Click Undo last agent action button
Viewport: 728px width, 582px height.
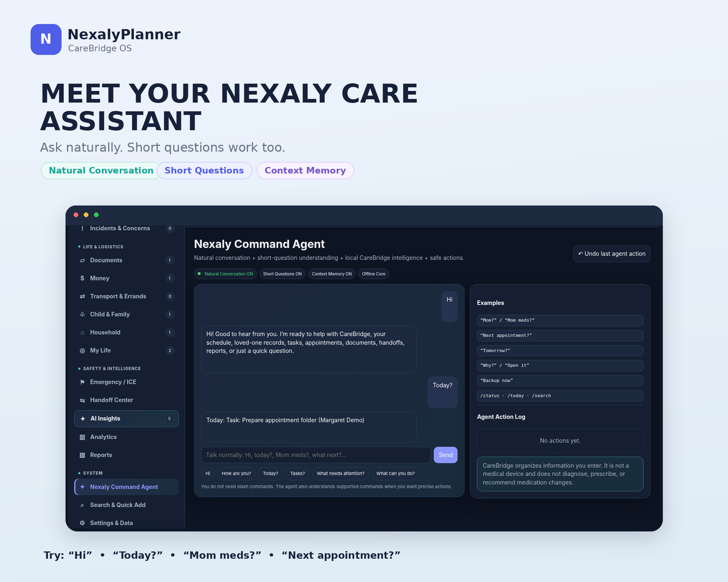tap(612, 254)
